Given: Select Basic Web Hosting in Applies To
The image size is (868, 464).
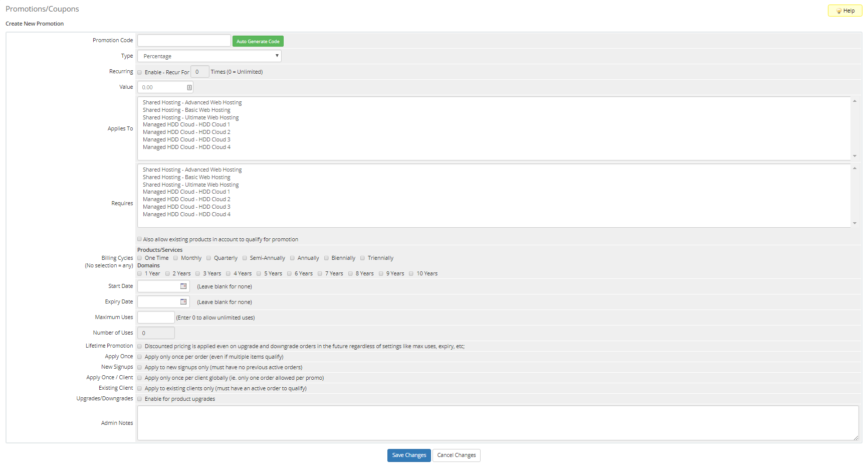Looking at the screenshot, I should [186, 110].
